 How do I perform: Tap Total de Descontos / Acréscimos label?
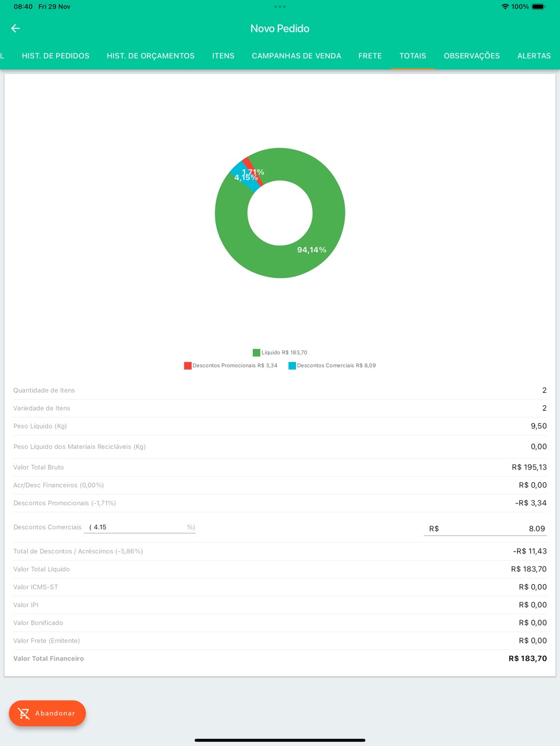click(x=78, y=551)
